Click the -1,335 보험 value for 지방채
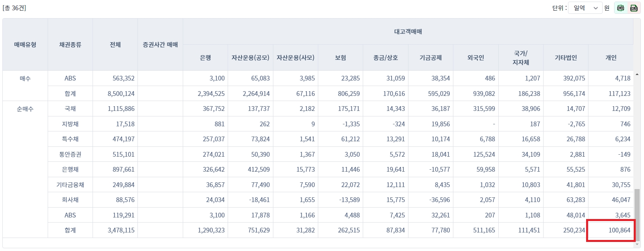The image size is (644, 251). (x=351, y=124)
